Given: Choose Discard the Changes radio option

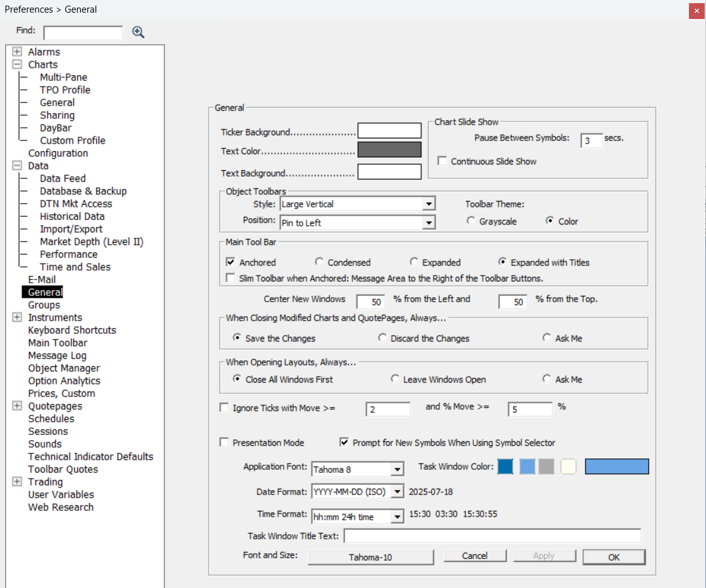Looking at the screenshot, I should point(382,338).
